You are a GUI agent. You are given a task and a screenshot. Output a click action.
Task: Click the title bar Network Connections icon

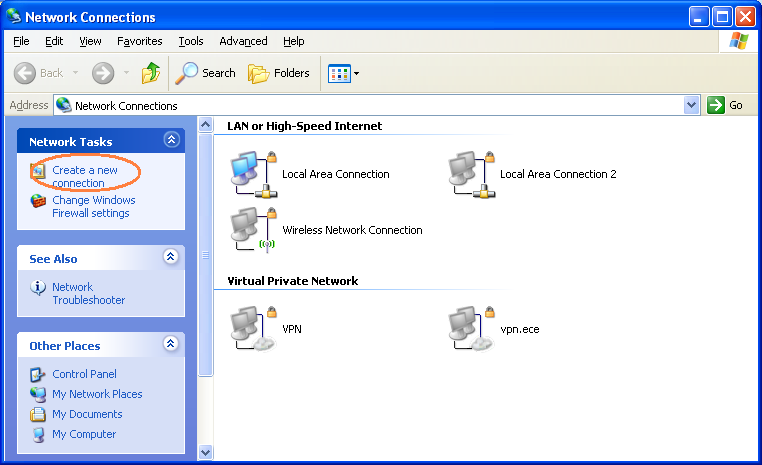point(14,16)
